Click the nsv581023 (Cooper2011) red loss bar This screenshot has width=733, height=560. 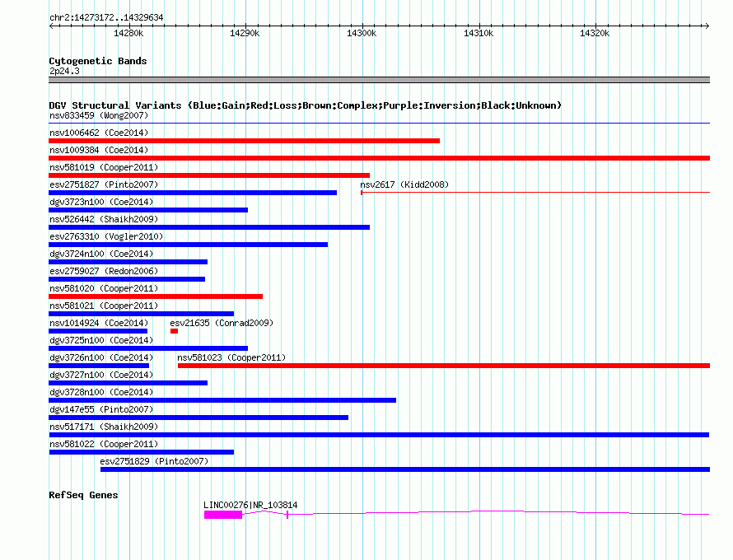tap(444, 366)
